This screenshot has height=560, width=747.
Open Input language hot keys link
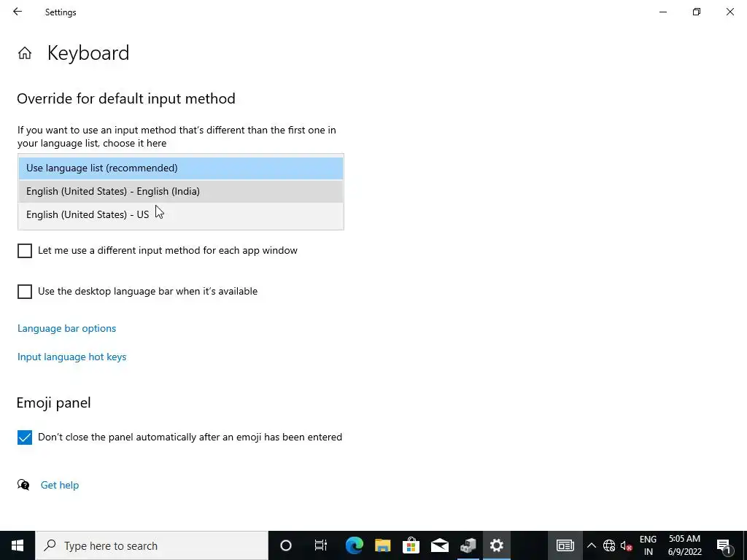point(72,357)
